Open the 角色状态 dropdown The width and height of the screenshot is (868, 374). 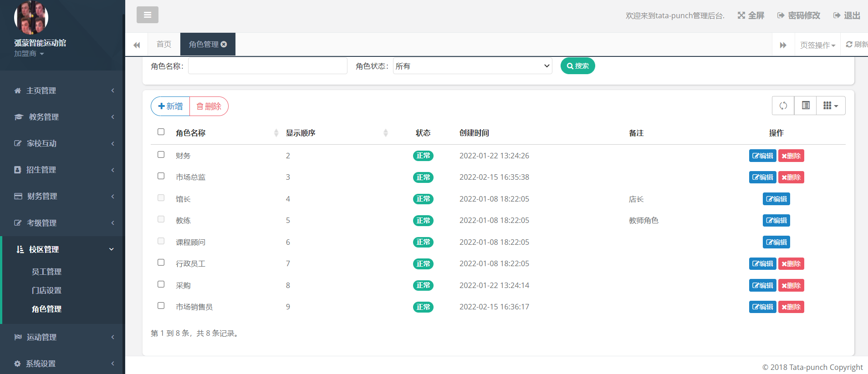pyautogui.click(x=472, y=66)
